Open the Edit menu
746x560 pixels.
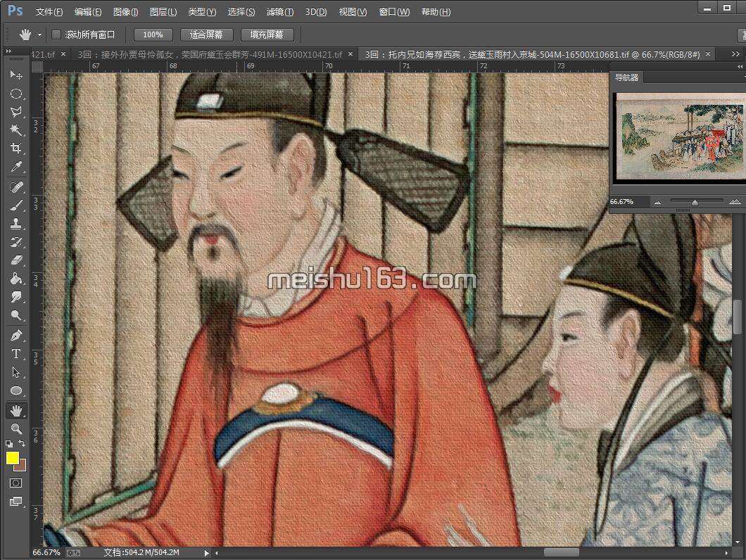coord(87,12)
